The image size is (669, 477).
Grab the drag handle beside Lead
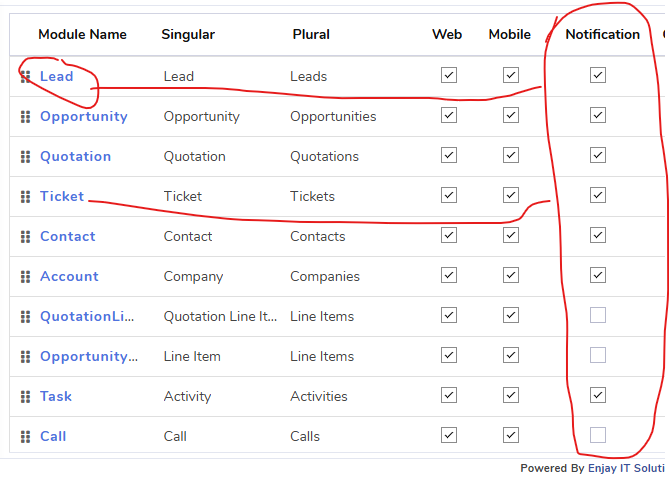tap(26, 77)
